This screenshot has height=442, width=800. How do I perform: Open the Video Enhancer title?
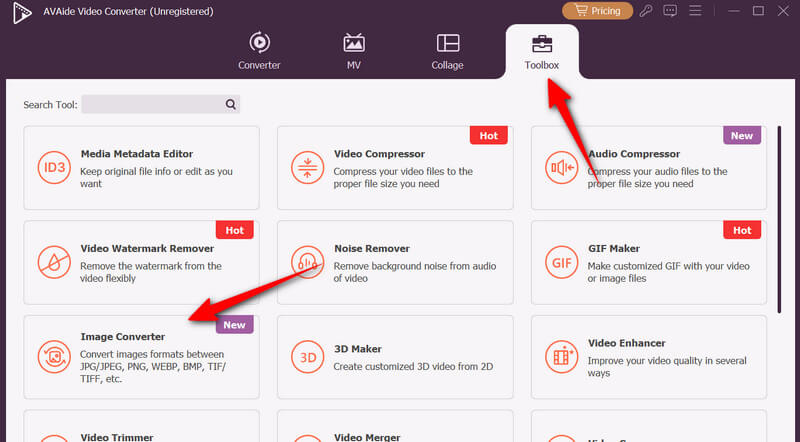click(627, 343)
